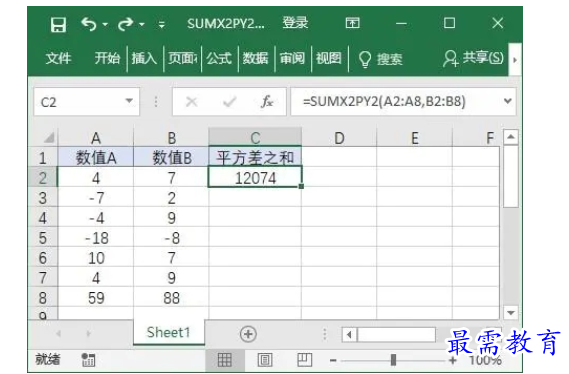This screenshot has height=374, width=569.
Task: Click the zoom in plus button
Action: pyautogui.click(x=452, y=360)
